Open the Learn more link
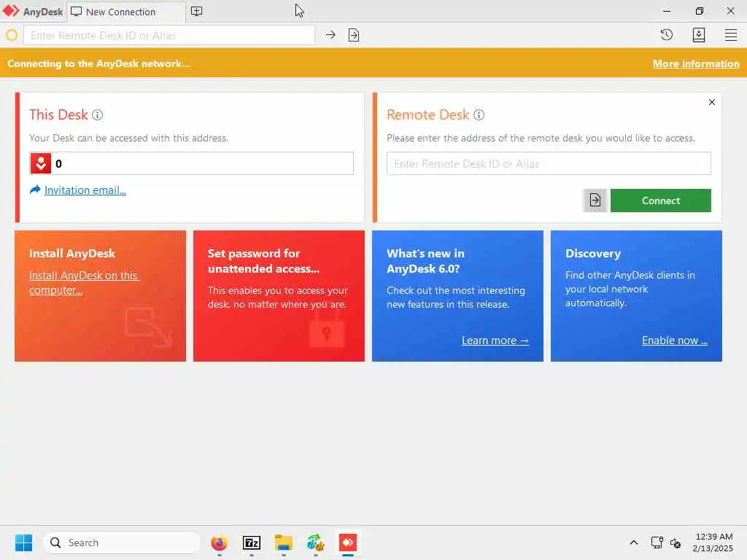This screenshot has width=747, height=560. coord(495,341)
